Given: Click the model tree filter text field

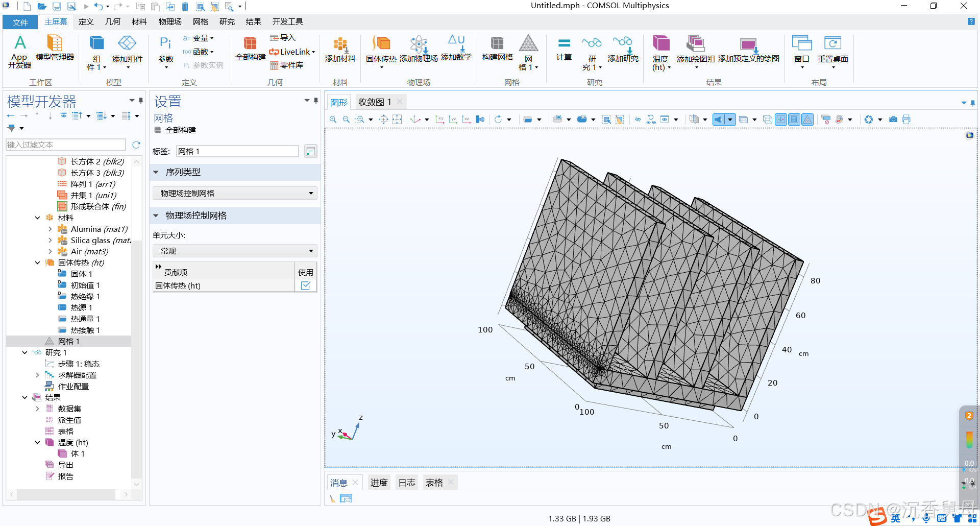Looking at the screenshot, I should tap(66, 145).
